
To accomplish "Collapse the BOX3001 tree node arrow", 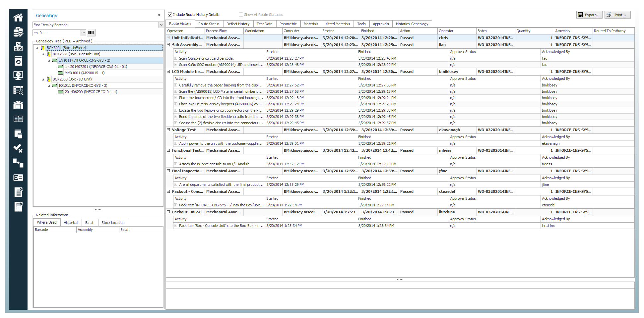I will 37,48.
